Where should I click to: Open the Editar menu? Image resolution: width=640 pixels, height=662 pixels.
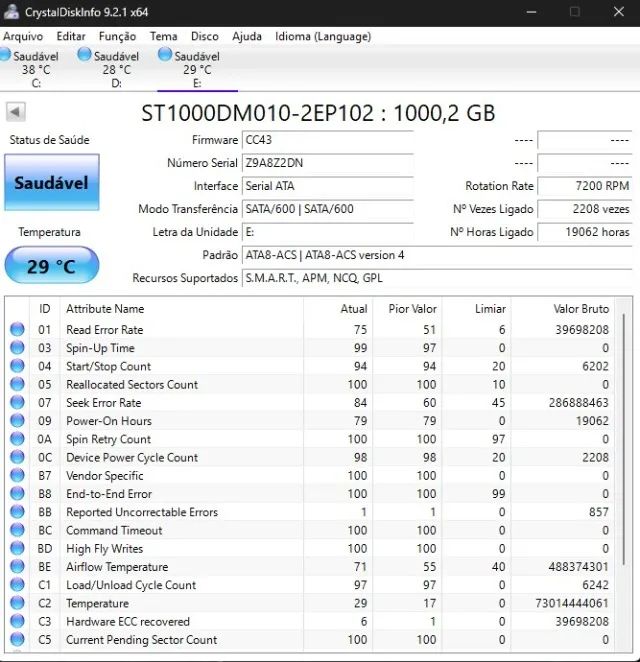pyautogui.click(x=71, y=36)
